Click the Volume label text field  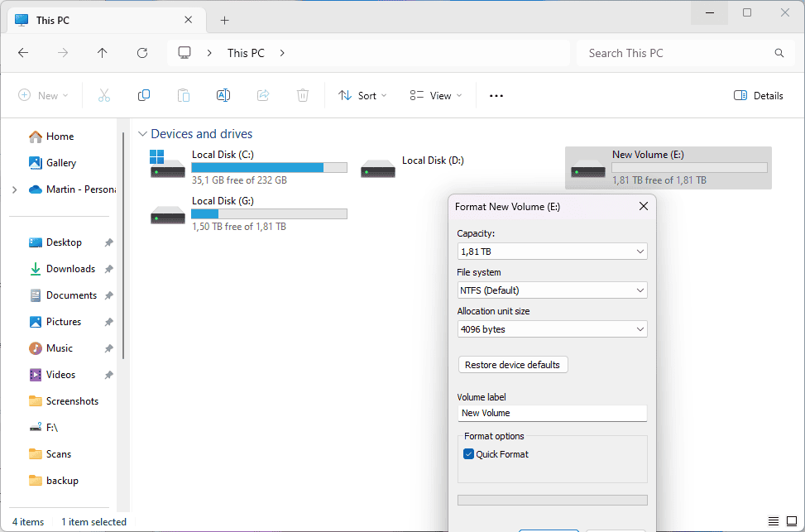(553, 413)
